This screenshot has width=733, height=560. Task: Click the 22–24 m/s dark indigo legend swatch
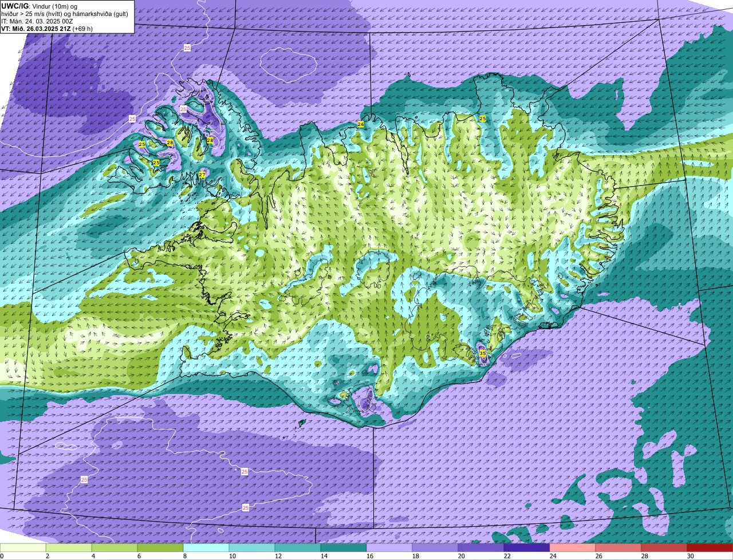point(527,547)
